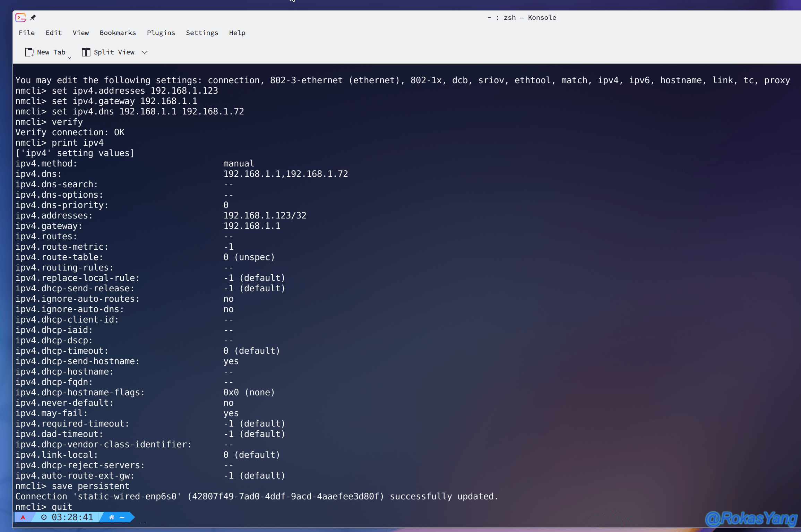Image resolution: width=801 pixels, height=532 pixels.
Task: Expand the New Tab dropdown arrow
Action: pos(70,58)
